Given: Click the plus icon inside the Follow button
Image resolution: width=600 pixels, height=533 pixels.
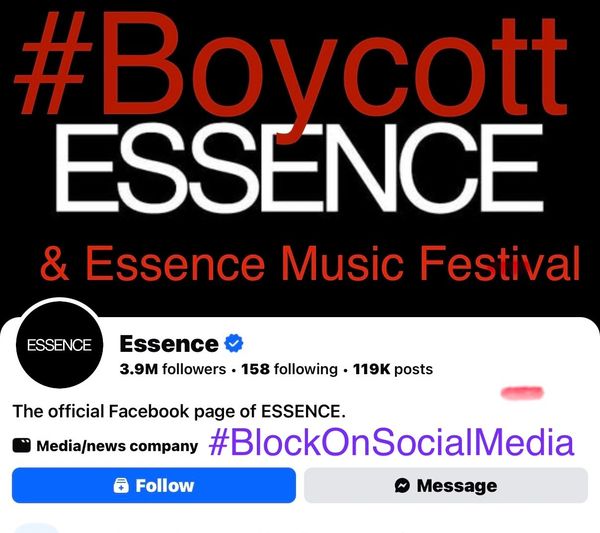Looking at the screenshot, I should tap(121, 486).
